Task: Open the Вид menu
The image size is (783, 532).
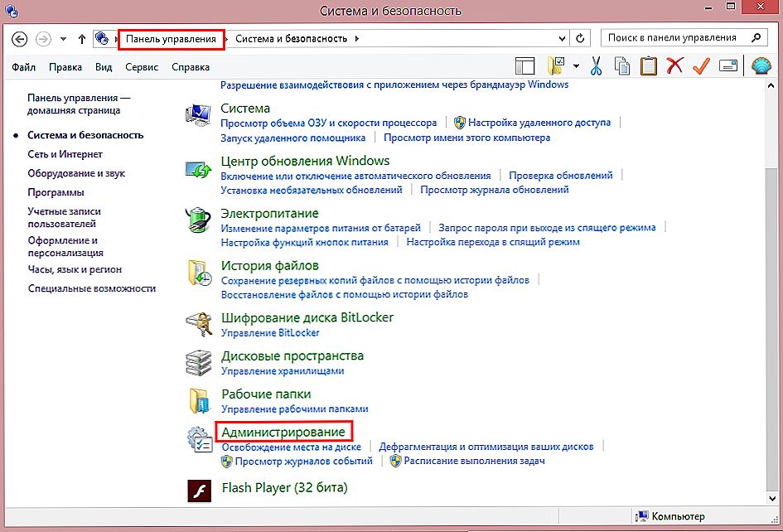Action: tap(104, 67)
